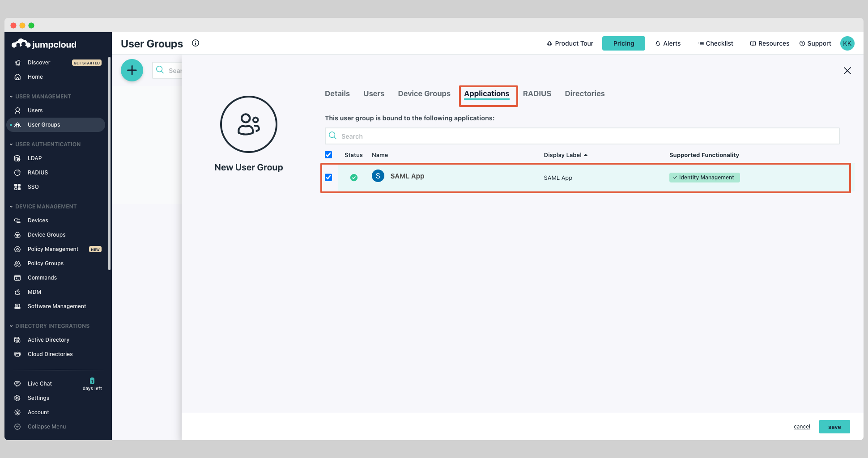The width and height of the screenshot is (868, 458).
Task: Click the green plus to add user group
Action: [132, 70]
